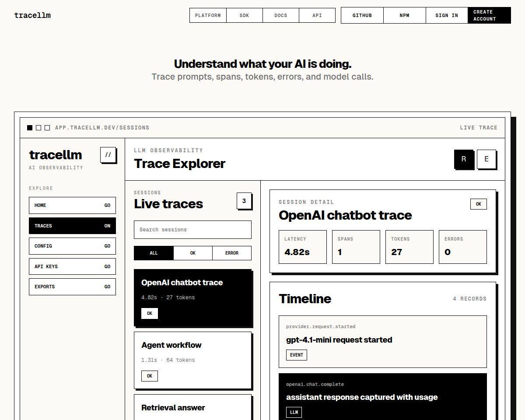Open EXPORTS section in sidebar

tap(72, 287)
